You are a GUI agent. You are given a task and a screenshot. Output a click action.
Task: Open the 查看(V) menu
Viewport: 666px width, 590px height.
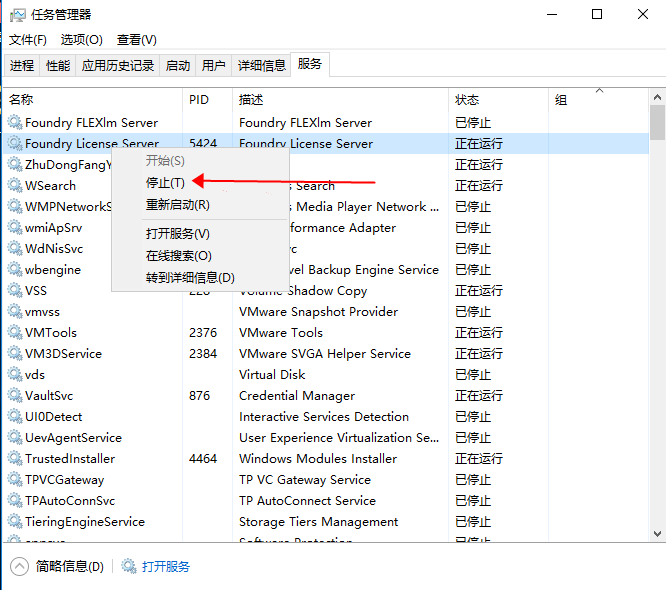137,40
